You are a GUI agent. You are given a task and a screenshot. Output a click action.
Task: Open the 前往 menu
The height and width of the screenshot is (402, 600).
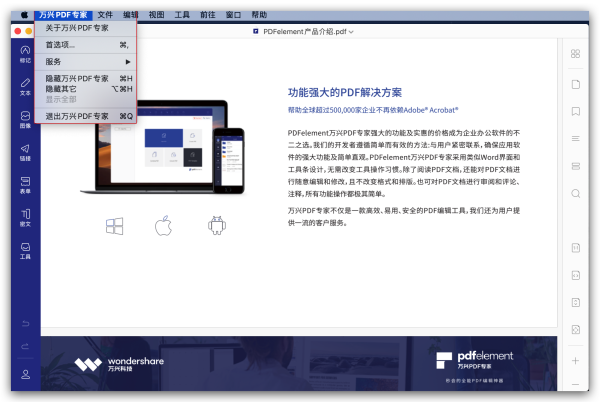[x=207, y=15]
